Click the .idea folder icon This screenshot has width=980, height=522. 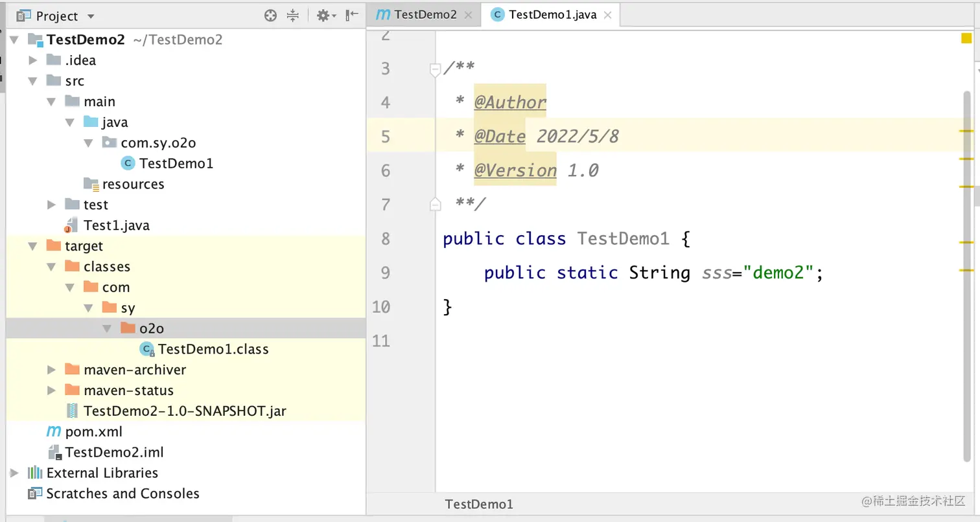coord(54,60)
